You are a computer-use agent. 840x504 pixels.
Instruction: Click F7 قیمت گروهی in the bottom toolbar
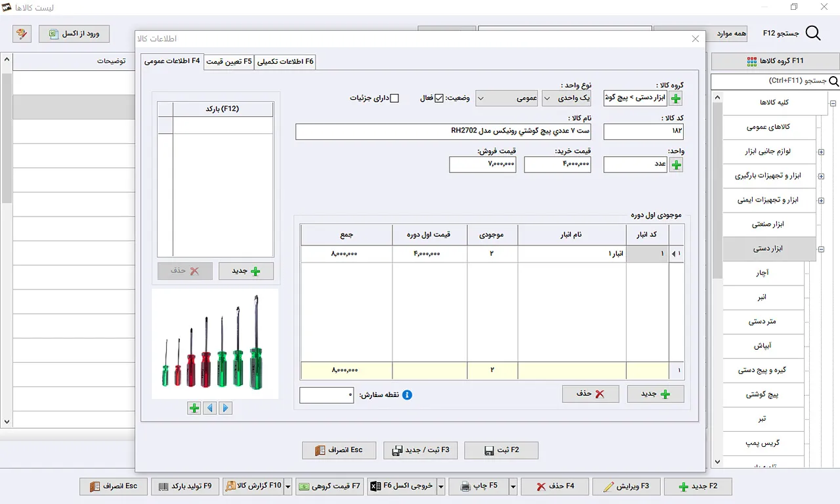pyautogui.click(x=329, y=486)
